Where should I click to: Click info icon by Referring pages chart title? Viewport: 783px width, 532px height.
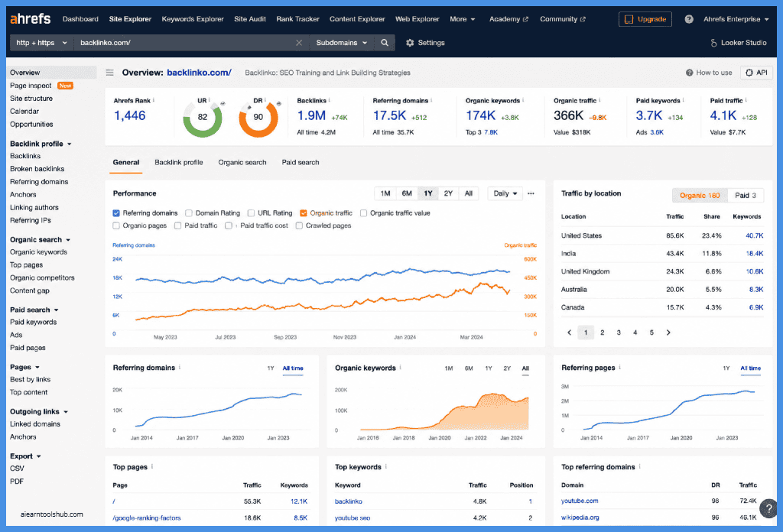click(x=619, y=368)
